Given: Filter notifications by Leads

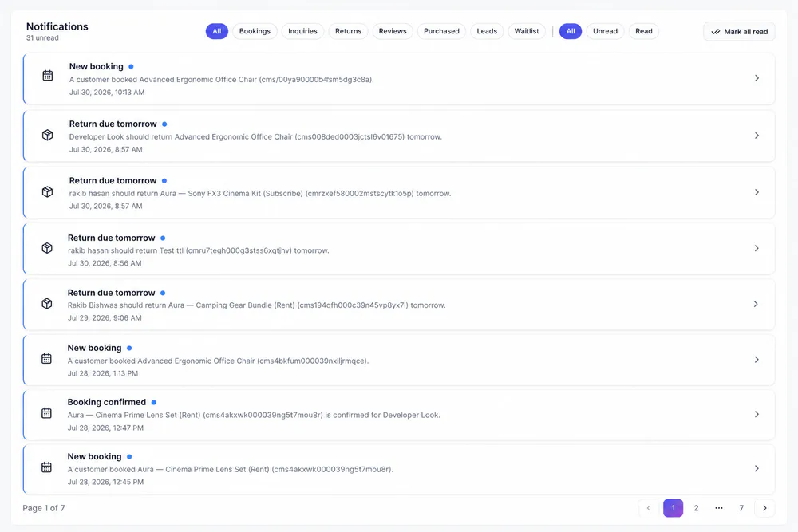Looking at the screenshot, I should pyautogui.click(x=487, y=31).
